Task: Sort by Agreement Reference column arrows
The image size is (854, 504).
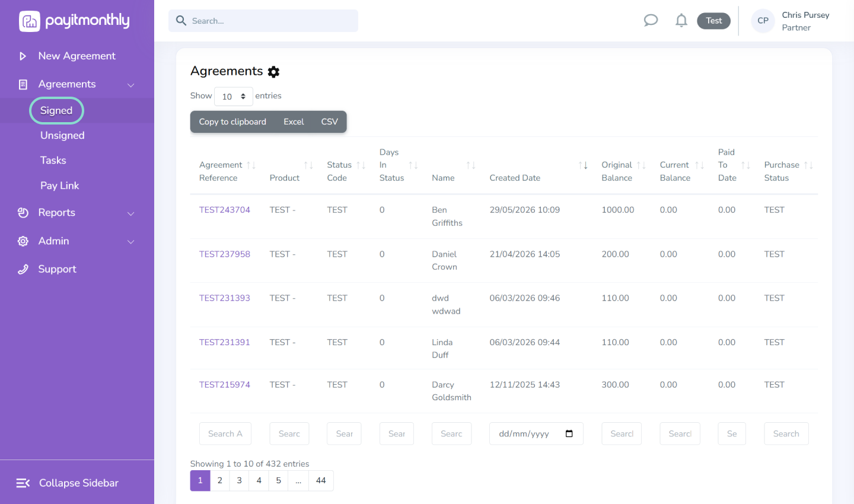Action: pos(251,165)
